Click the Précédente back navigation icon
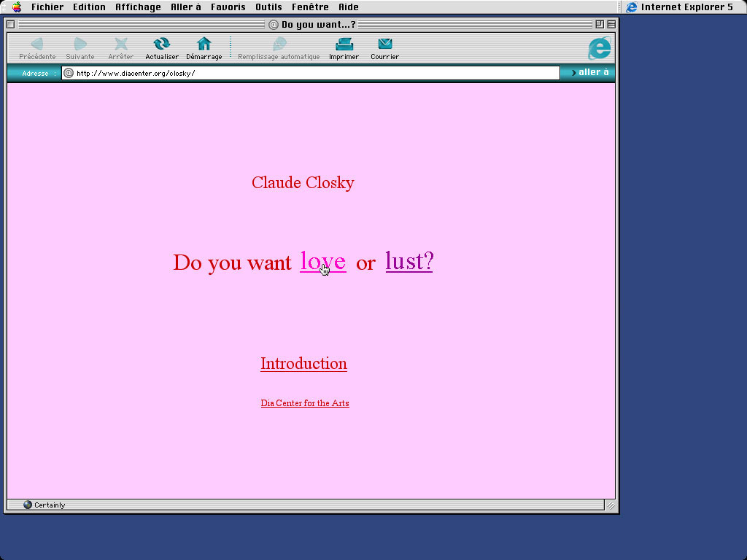The image size is (747, 560). (x=36, y=44)
